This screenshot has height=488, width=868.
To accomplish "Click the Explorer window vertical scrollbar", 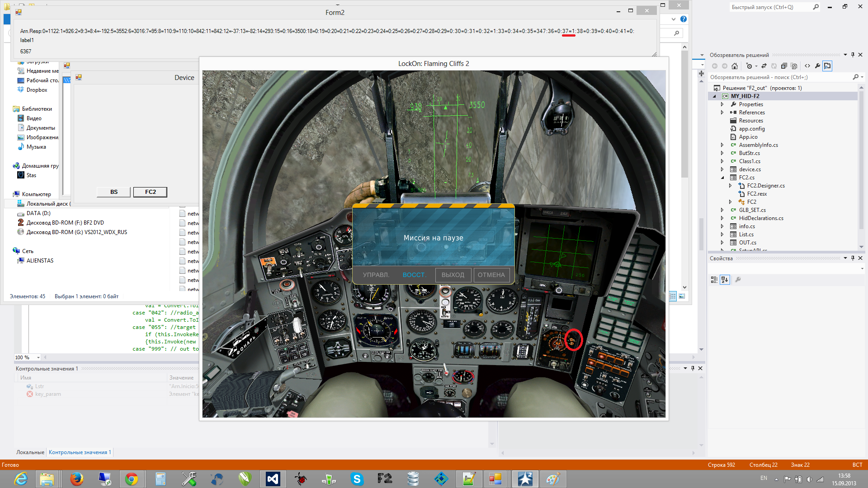I will click(x=684, y=167).
